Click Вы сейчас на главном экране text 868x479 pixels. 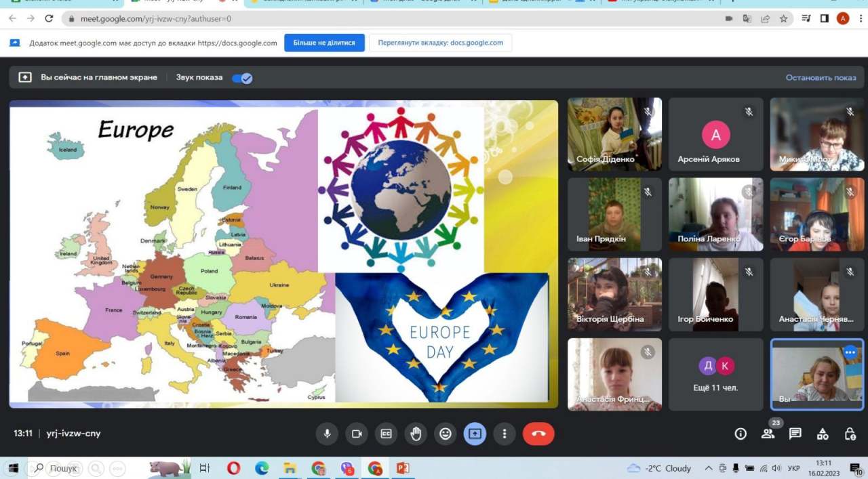tap(99, 77)
